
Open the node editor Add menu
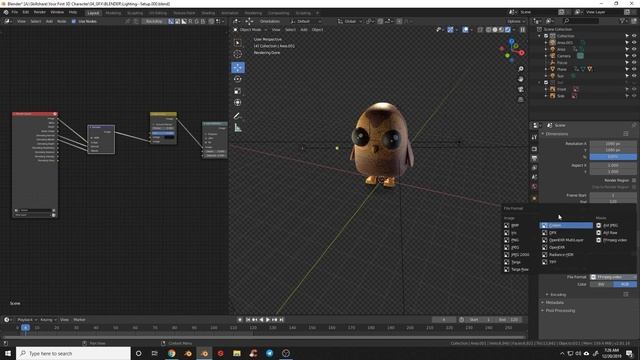(x=49, y=21)
